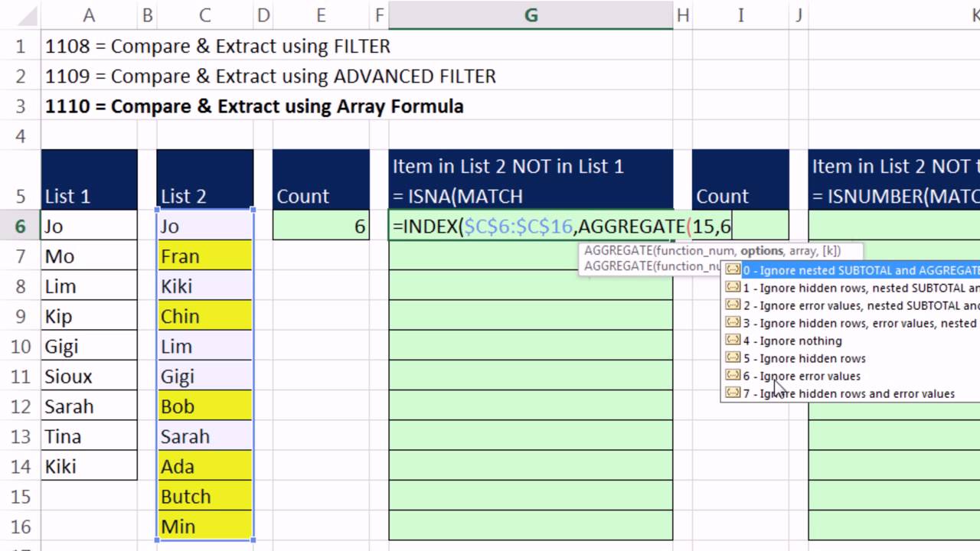Viewport: 980px width, 551px height.
Task: Select column B header
Action: click(147, 15)
